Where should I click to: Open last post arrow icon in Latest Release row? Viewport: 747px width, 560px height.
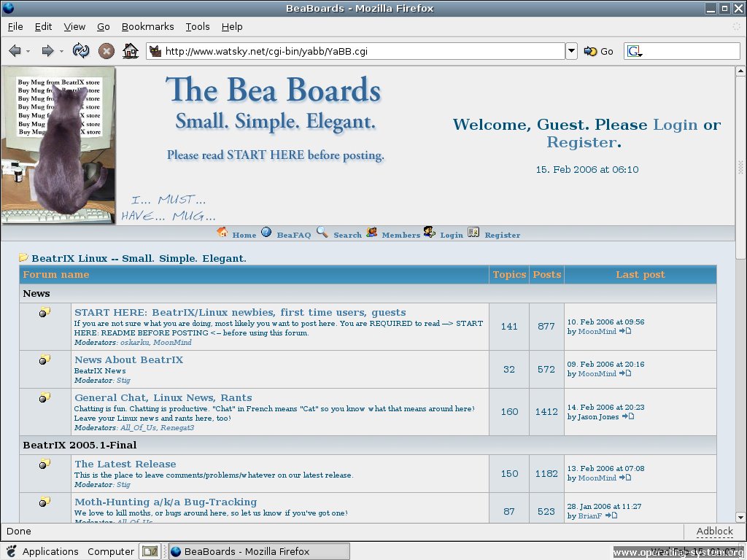[x=625, y=478]
